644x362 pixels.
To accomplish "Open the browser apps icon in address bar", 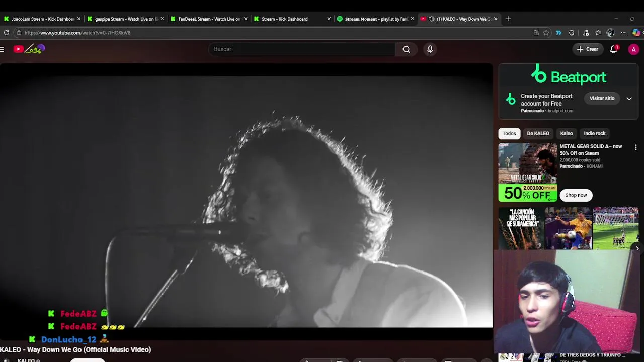I will pos(536,33).
